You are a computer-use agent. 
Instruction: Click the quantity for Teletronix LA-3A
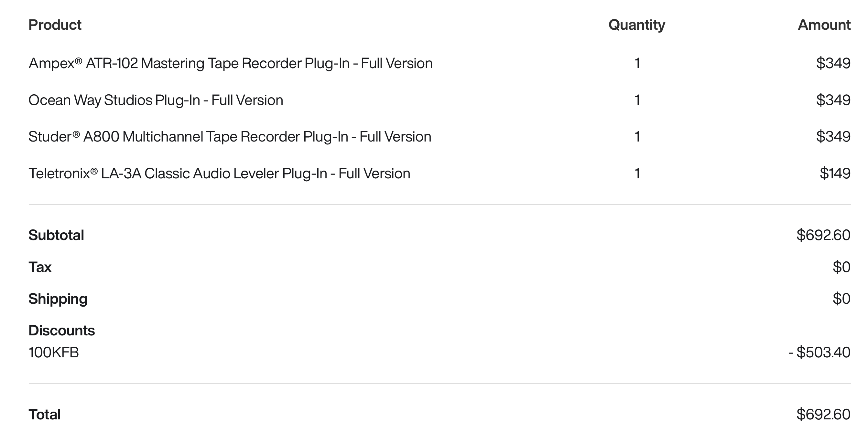tap(637, 174)
